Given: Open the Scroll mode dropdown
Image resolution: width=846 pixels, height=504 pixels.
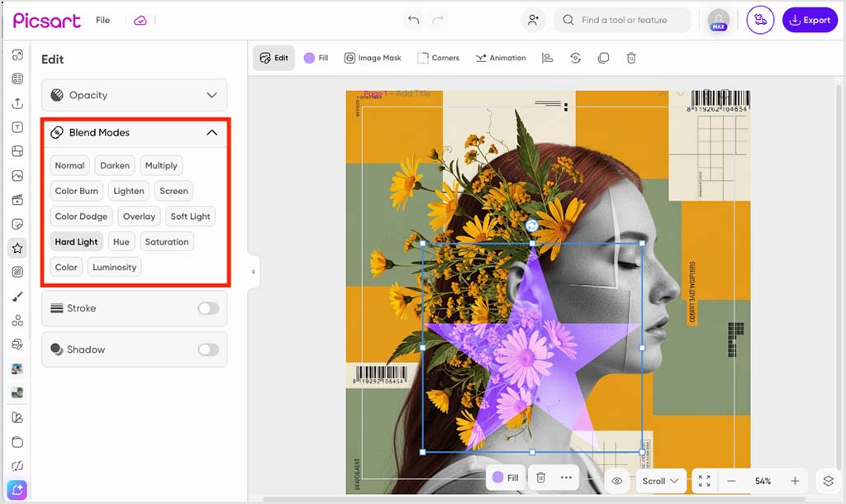Looking at the screenshot, I should pyautogui.click(x=660, y=480).
